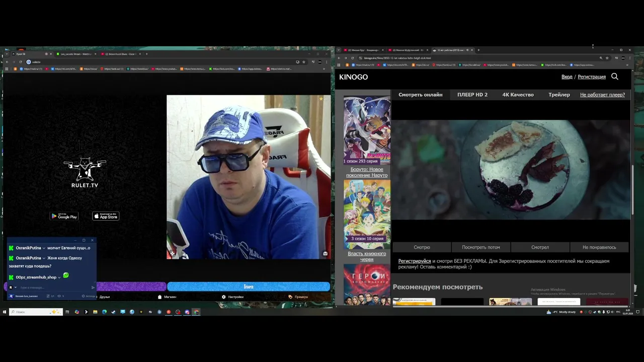Open the Трейлер tab

559,95
